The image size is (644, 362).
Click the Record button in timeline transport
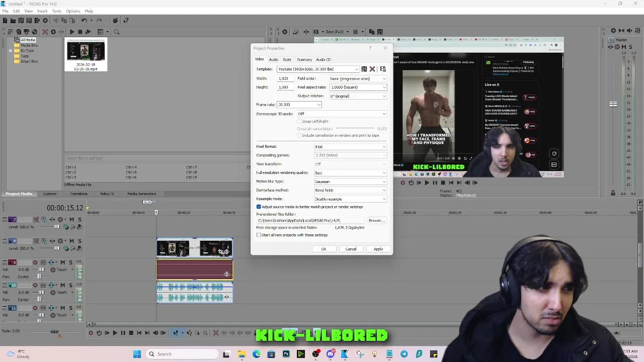coord(91,333)
